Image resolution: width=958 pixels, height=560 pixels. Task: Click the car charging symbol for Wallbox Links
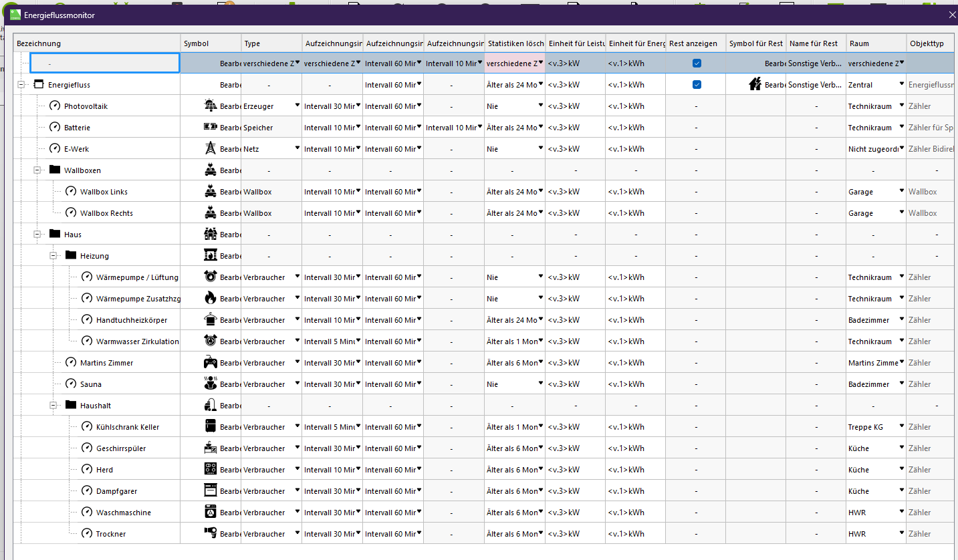(210, 192)
